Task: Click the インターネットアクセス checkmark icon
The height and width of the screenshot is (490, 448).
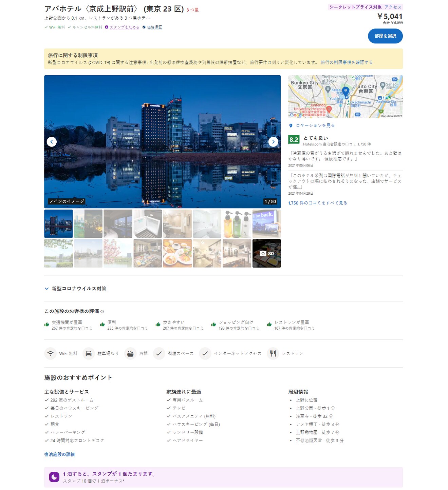Action: [x=205, y=353]
